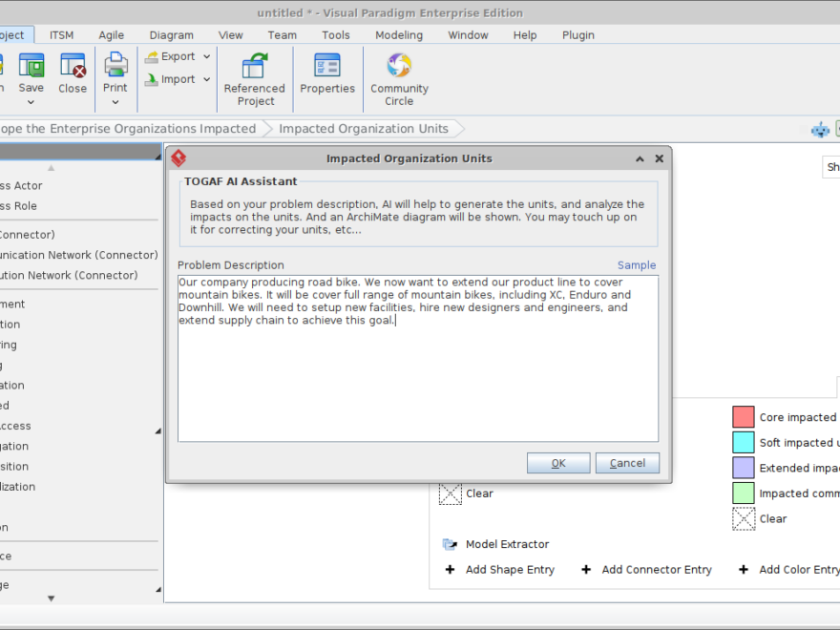Viewport: 840px width, 630px height.
Task: Open the Modeling menu tab
Action: coord(398,35)
